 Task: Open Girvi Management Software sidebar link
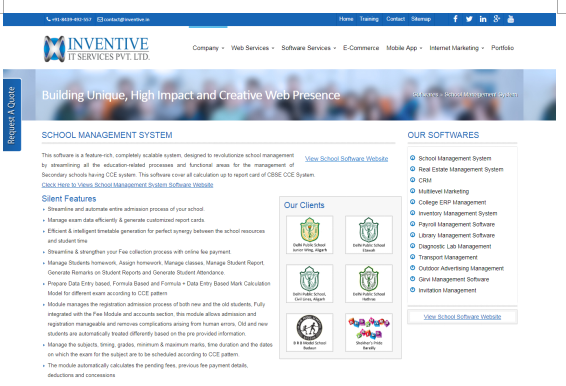pyautogui.click(x=454, y=279)
